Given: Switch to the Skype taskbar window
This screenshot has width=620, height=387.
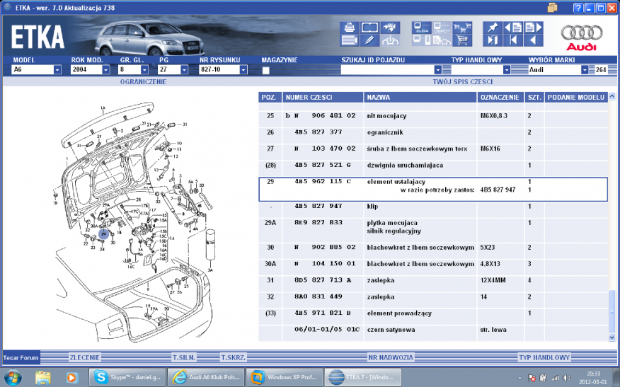Looking at the screenshot, I should point(127,378).
